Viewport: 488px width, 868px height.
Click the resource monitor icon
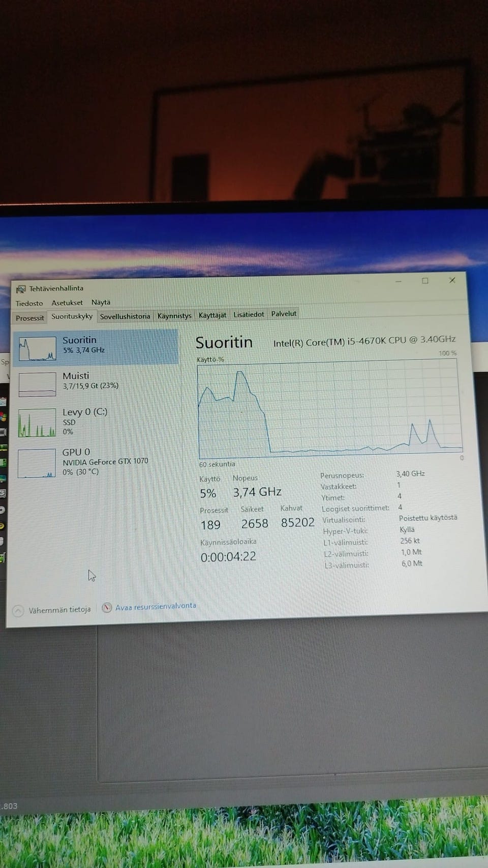pos(107,608)
